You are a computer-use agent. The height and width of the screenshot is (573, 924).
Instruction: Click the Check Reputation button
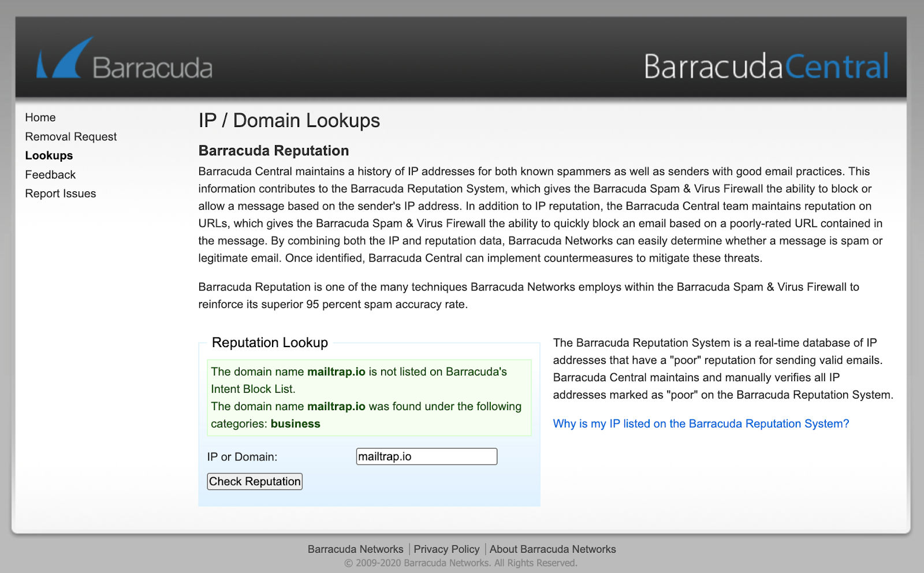click(x=255, y=481)
